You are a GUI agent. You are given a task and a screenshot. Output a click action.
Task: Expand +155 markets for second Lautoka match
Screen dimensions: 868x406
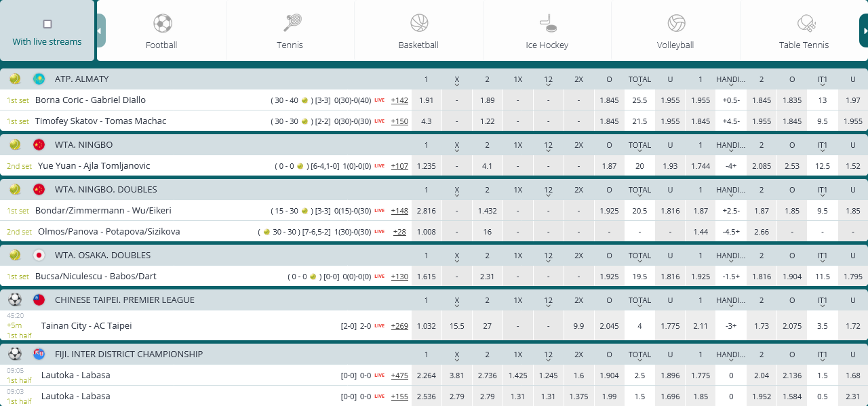point(399,397)
